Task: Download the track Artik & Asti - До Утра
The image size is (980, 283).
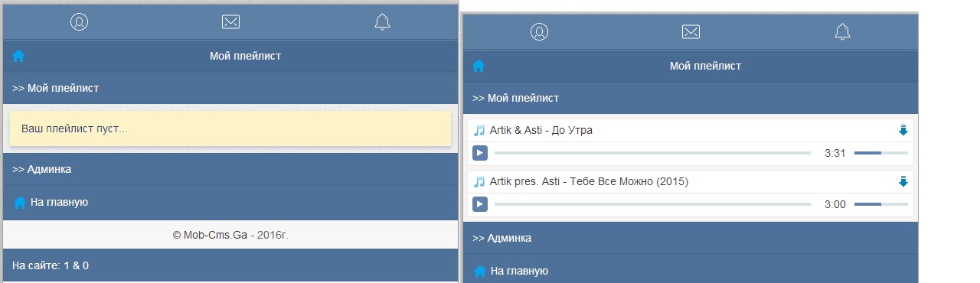Action: point(903,130)
